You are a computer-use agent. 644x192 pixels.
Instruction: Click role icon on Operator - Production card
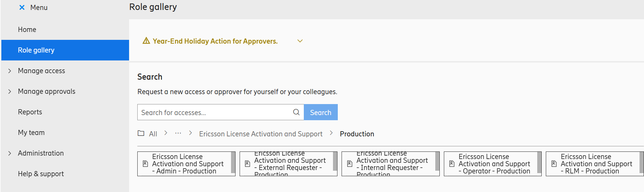[452, 164]
